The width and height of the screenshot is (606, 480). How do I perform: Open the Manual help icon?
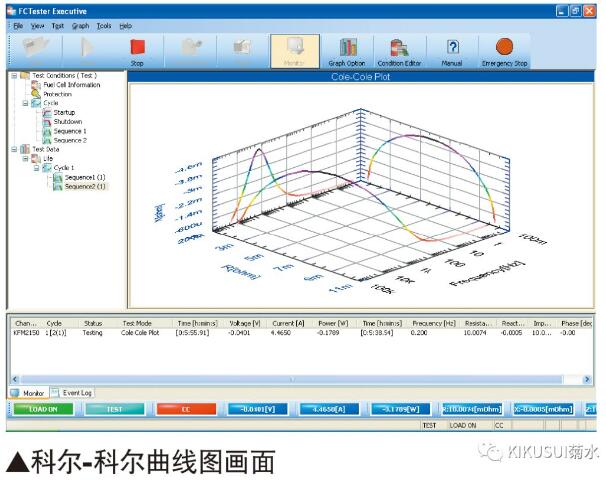[x=452, y=51]
